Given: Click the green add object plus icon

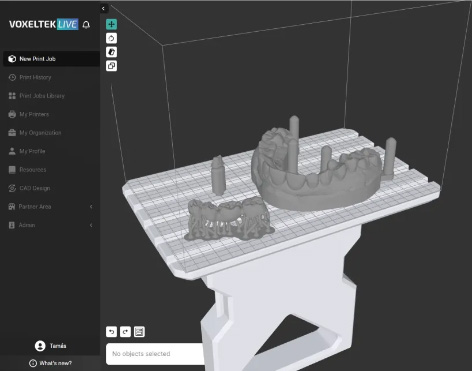Looking at the screenshot, I should click(111, 24).
